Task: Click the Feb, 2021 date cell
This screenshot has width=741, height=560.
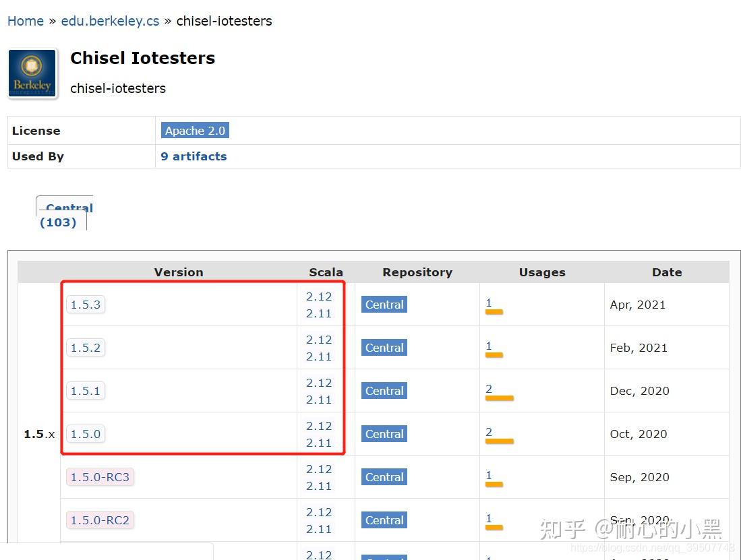Action: pos(639,348)
